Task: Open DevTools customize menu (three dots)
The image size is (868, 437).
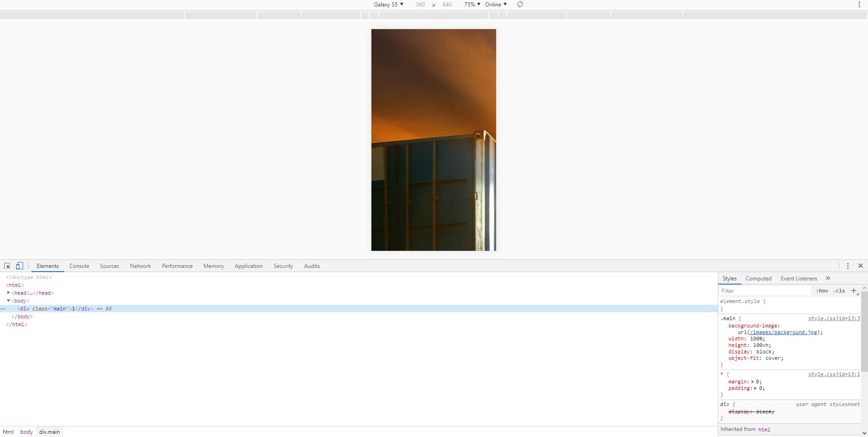Action: coord(848,266)
